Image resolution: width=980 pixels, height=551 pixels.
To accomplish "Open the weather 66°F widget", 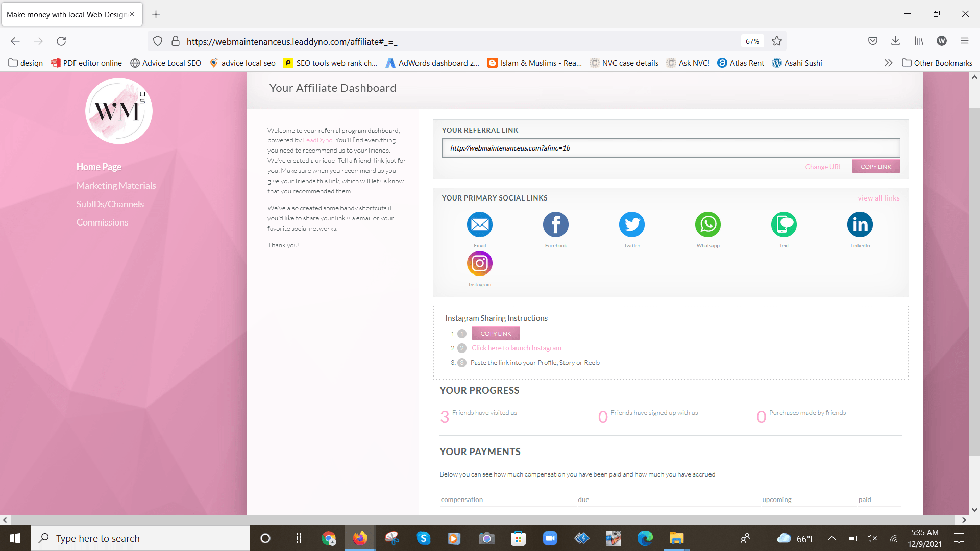I will click(796, 538).
